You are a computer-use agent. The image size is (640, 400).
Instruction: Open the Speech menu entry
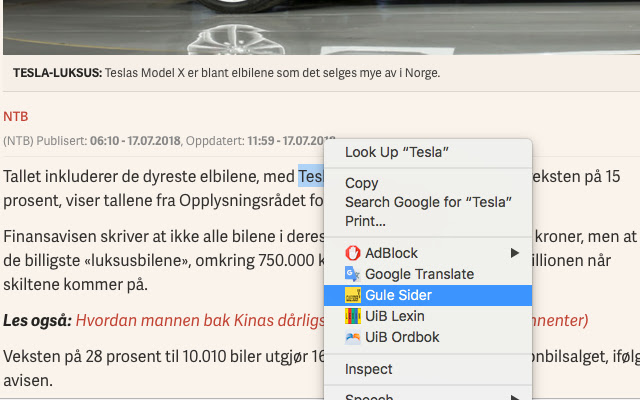[428, 395]
